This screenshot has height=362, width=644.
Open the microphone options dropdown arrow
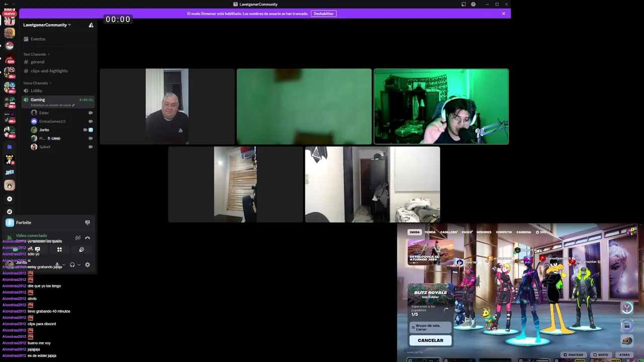tap(64, 265)
